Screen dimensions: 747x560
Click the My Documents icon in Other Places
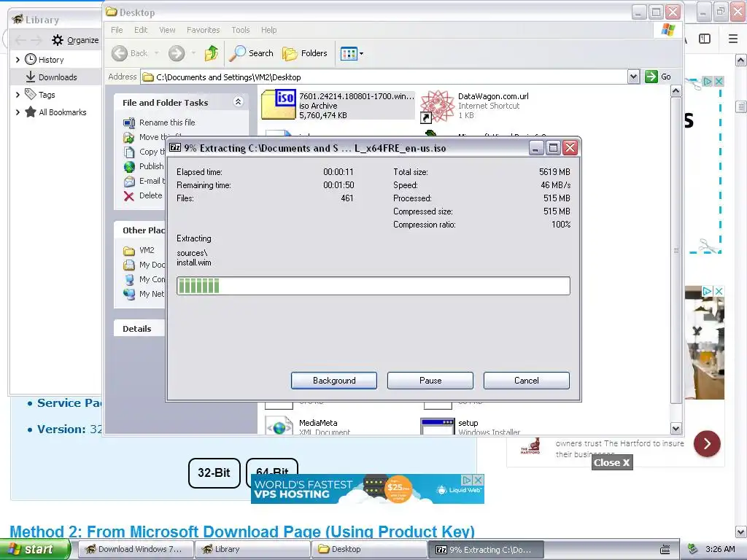point(129,265)
